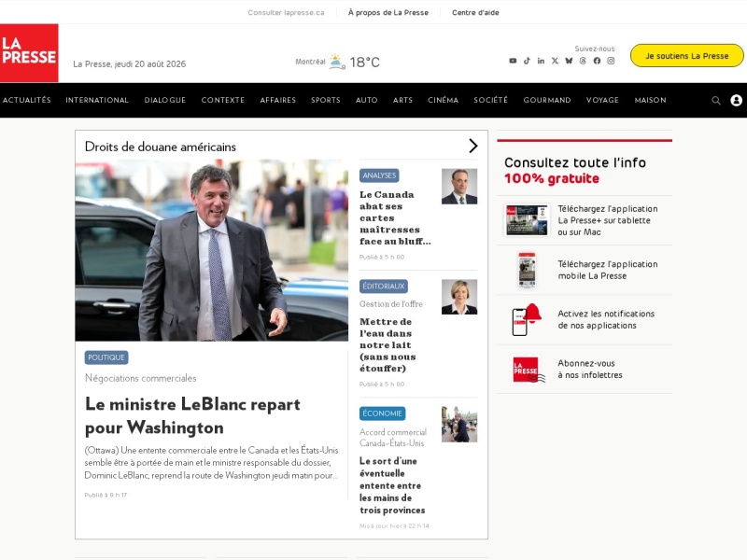Image resolution: width=747 pixels, height=560 pixels.
Task: Click the mobile app phone image
Action: (x=527, y=270)
